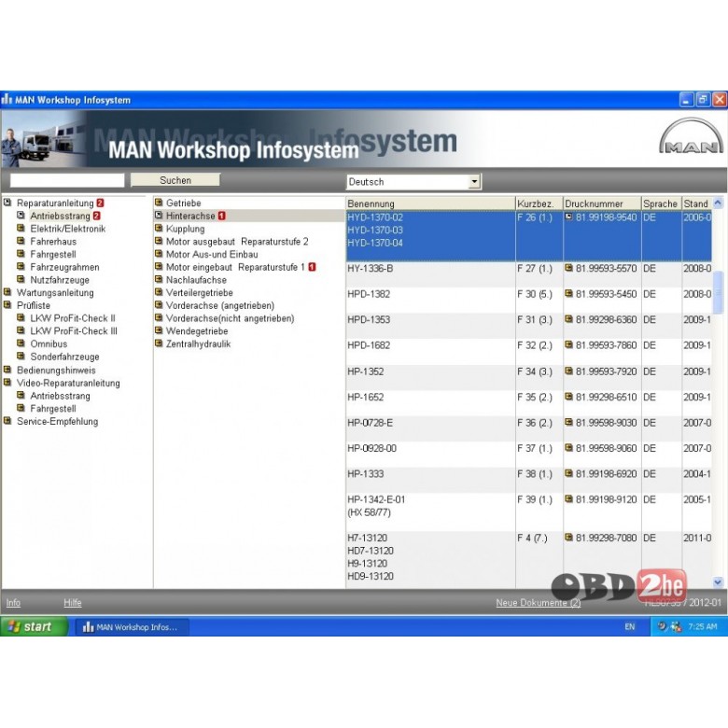This screenshot has height=728, width=728.
Task: Select the Fahrzeugrahmen tree item
Action: (x=64, y=267)
